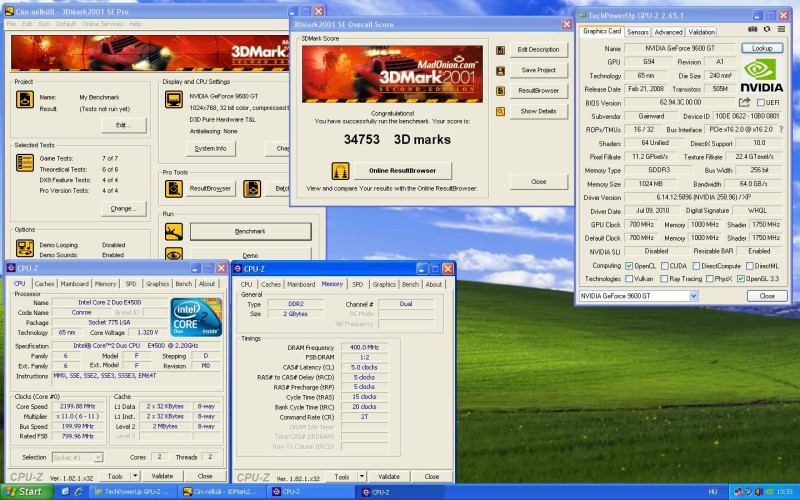Open the Mainboard tab in left CPU-Z window
This screenshot has width=800, height=500.
[75, 284]
